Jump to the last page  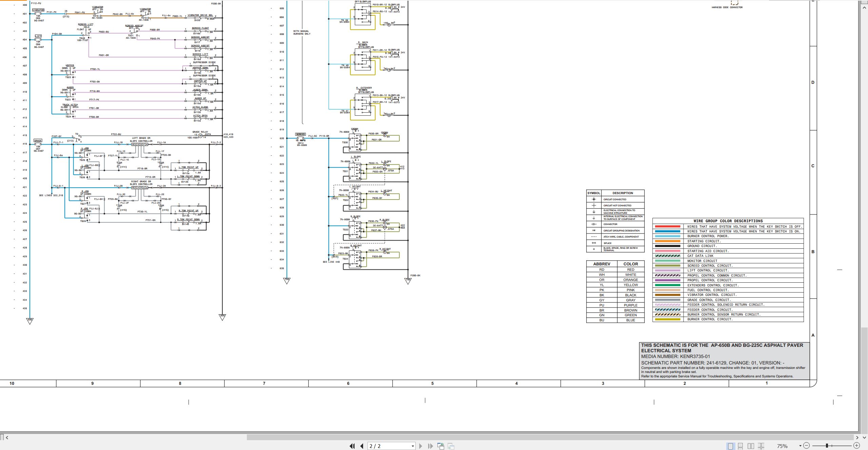click(x=430, y=446)
